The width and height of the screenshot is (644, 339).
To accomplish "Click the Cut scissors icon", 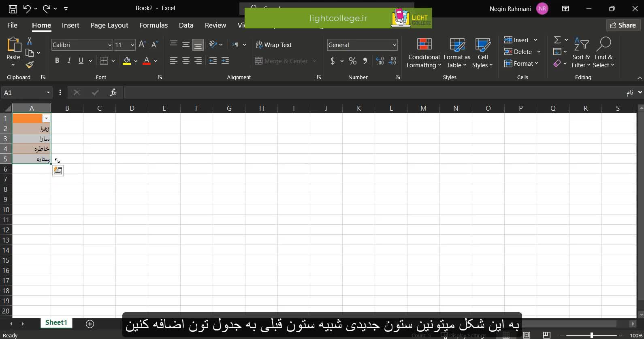I will point(30,41).
